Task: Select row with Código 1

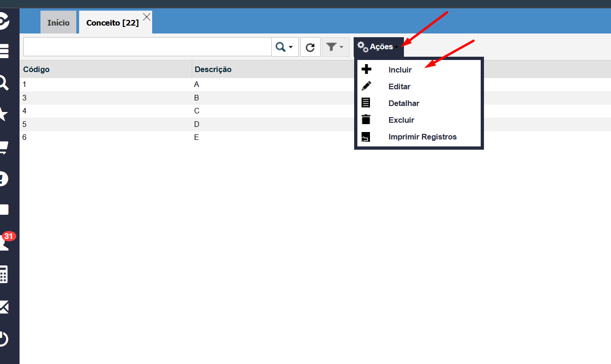Action: coord(315,85)
